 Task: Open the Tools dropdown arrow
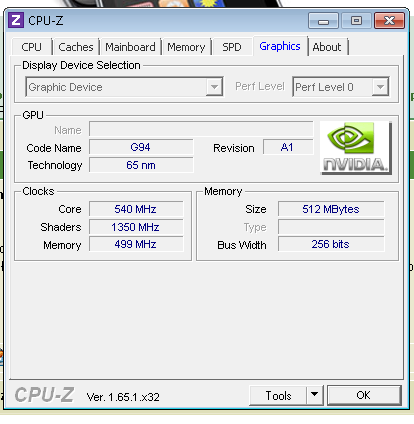(x=314, y=395)
